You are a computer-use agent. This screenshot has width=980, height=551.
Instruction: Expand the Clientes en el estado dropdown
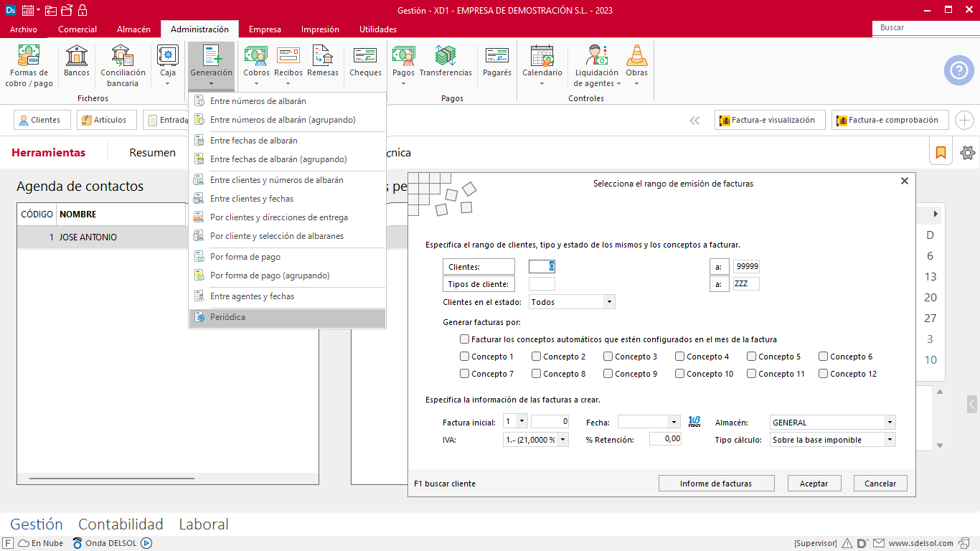pyautogui.click(x=609, y=302)
